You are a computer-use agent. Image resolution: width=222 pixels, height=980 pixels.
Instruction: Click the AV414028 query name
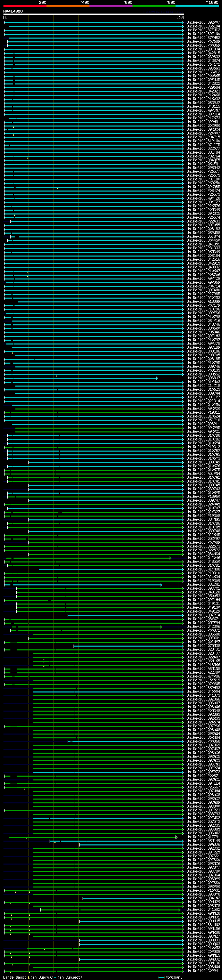[13, 11]
